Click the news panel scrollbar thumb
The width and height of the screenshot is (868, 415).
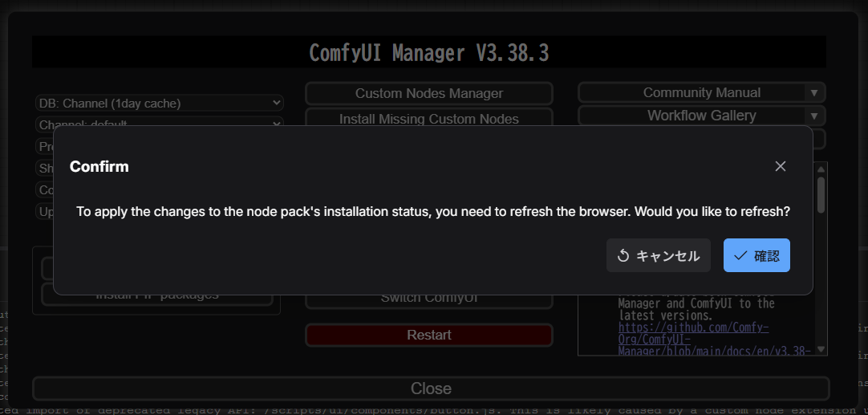point(821,194)
